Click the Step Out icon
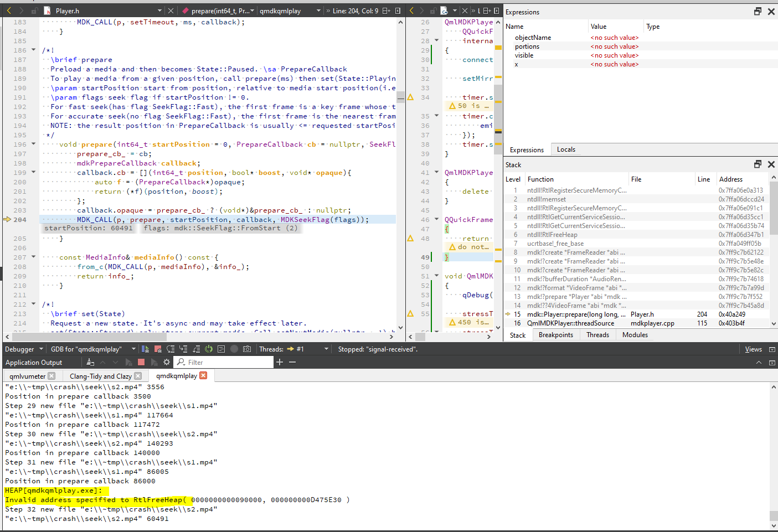 tap(196, 349)
